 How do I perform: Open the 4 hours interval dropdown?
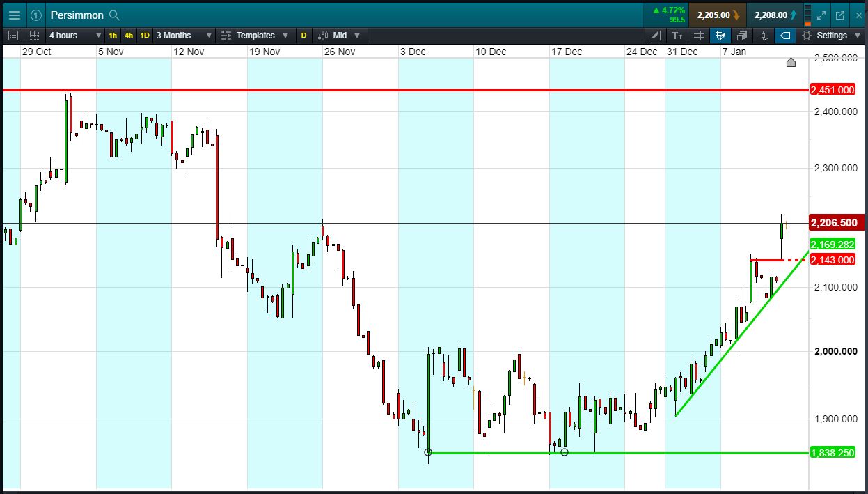pyautogui.click(x=74, y=36)
